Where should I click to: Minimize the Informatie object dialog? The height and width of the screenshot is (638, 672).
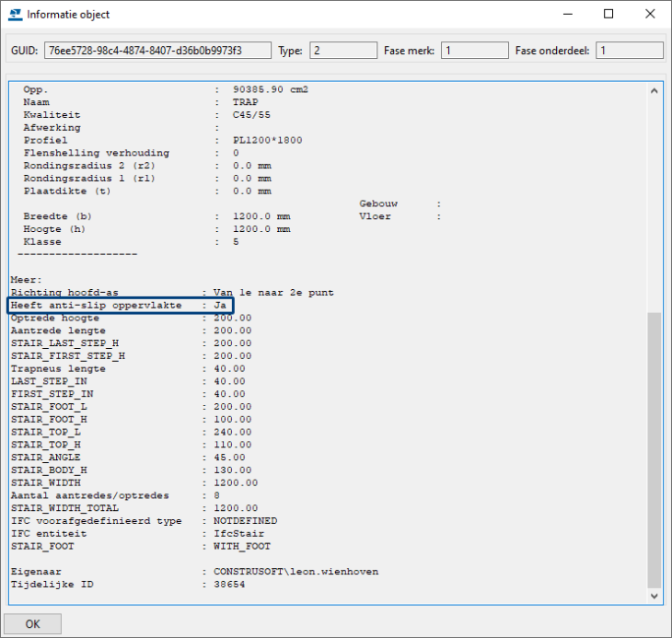tap(566, 15)
